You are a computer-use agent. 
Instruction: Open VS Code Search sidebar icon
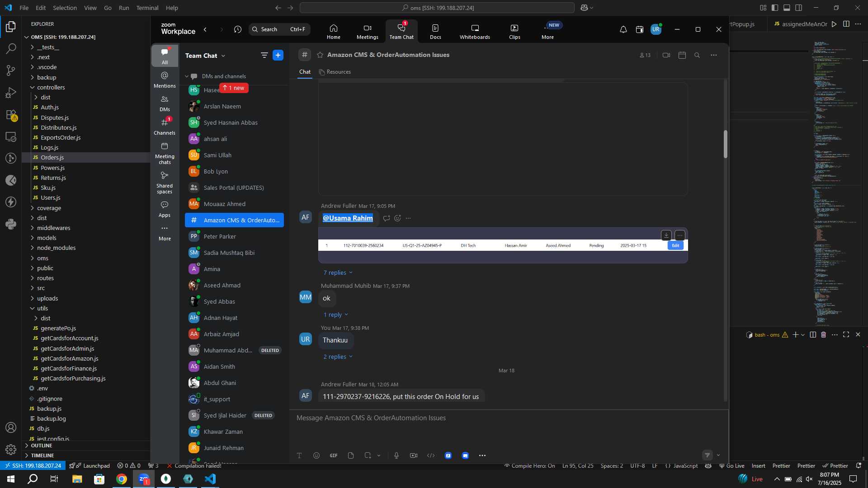coord(11,48)
